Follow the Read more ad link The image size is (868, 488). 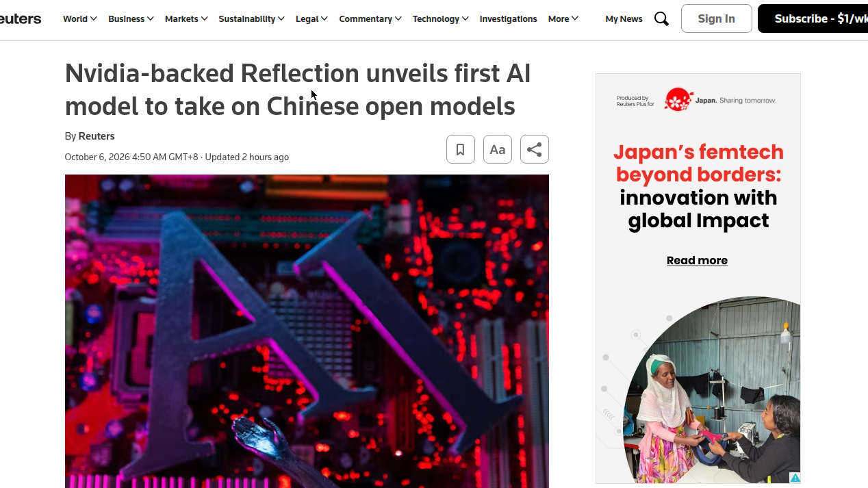pos(697,260)
